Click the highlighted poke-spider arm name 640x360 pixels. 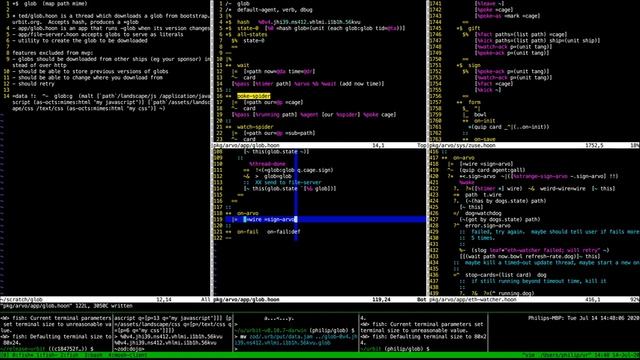point(253,96)
